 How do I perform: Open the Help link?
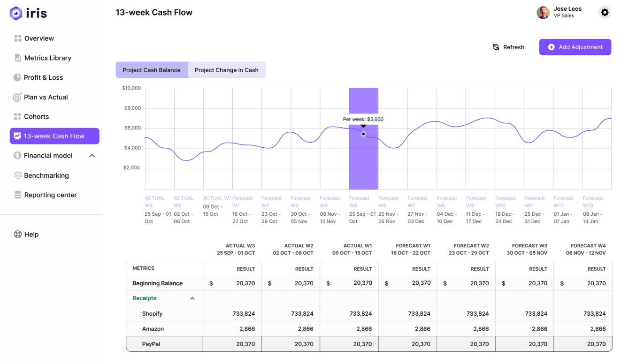click(x=31, y=235)
